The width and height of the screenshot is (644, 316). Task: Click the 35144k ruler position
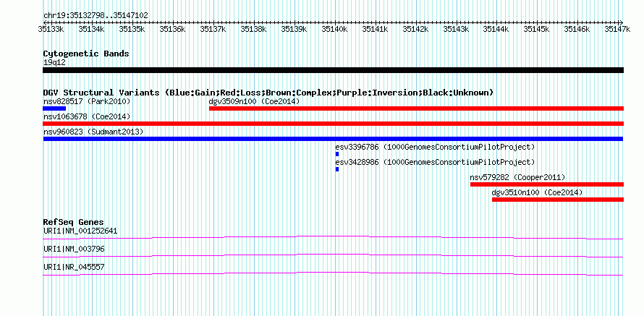click(496, 29)
